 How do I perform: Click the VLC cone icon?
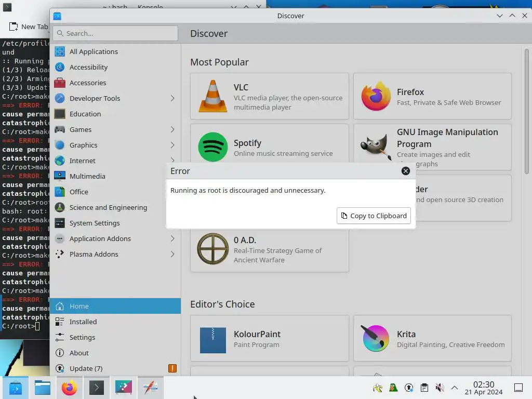click(x=212, y=96)
